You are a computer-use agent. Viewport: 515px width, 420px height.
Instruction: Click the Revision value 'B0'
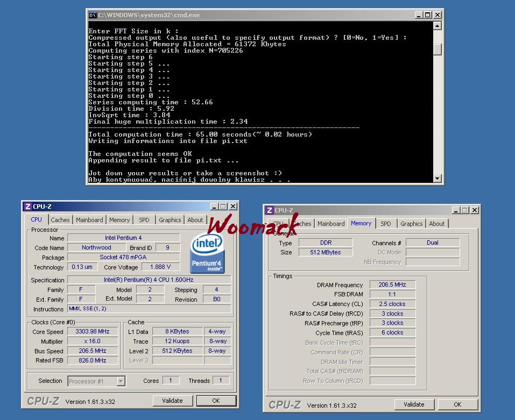coord(217,299)
